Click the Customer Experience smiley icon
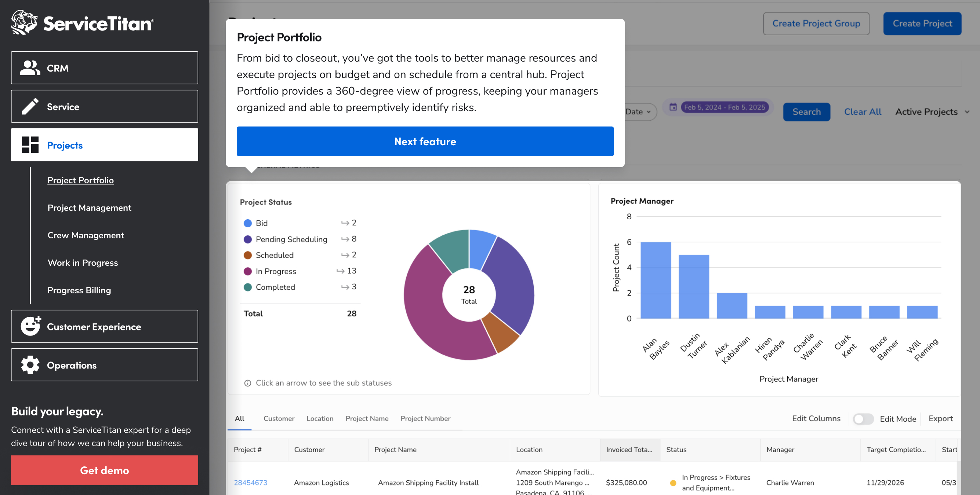 (30, 326)
